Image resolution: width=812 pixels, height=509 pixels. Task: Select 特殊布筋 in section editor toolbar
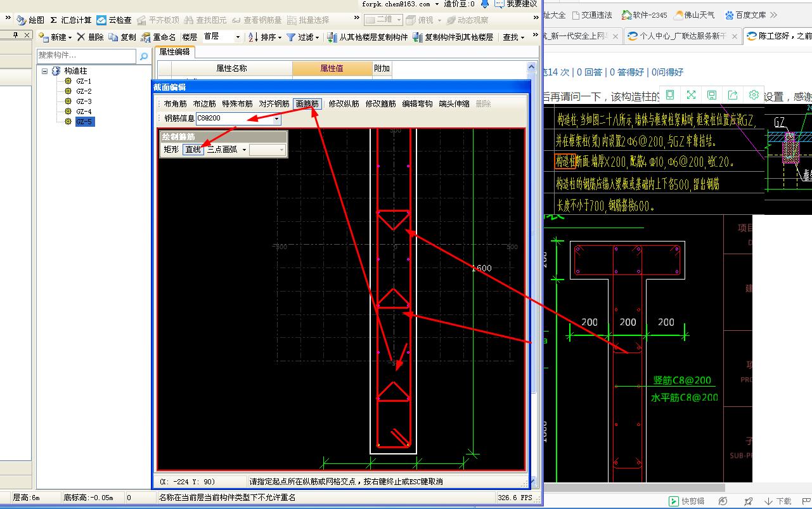coord(237,104)
